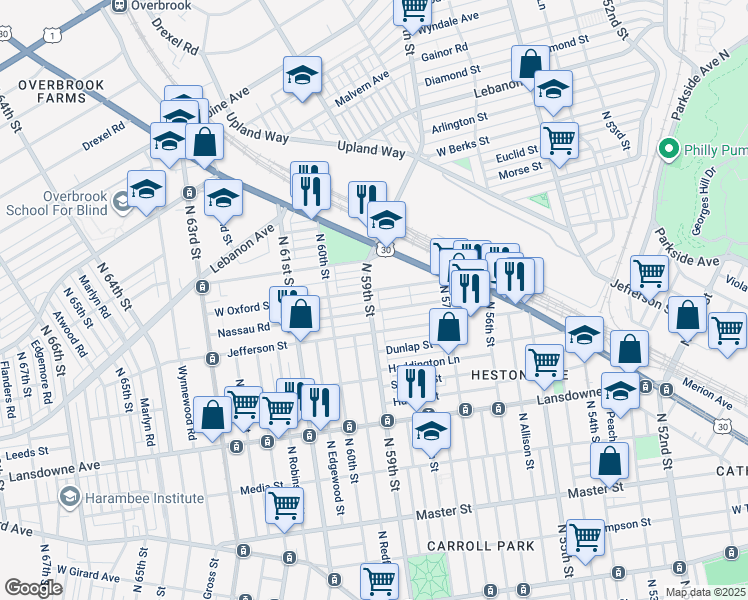The image size is (748, 600).
Task: Click the shopping bag marker near Peach St
Action: [630, 350]
